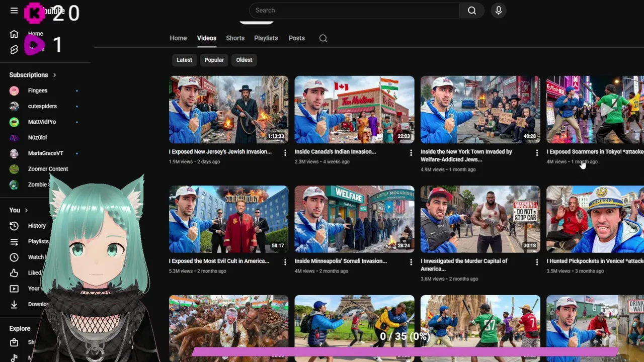This screenshot has height=362, width=644.
Task: Play the 22:03 Tim Hortons thumbnail
Action: coord(355,110)
